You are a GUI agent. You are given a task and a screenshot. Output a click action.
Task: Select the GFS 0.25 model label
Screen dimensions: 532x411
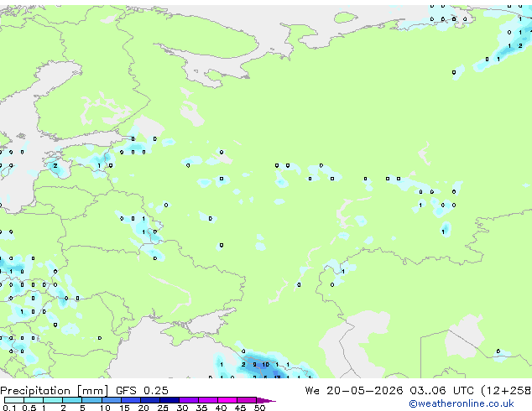(142, 391)
